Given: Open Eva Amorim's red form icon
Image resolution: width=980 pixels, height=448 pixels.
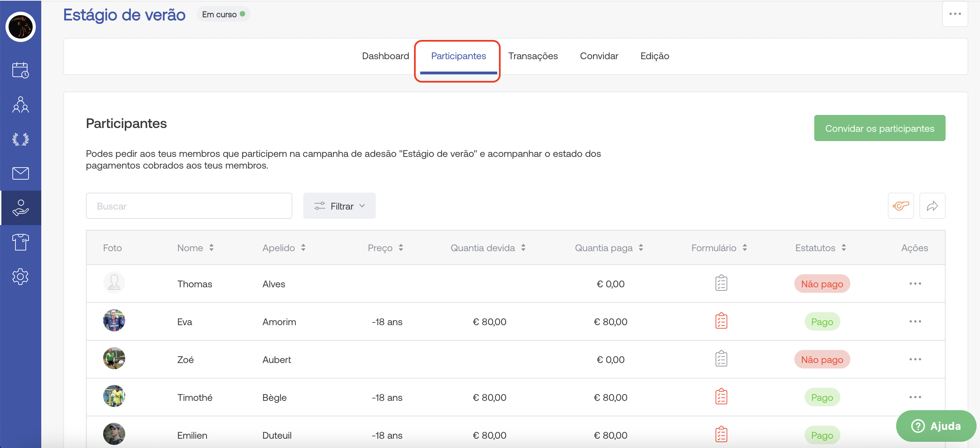Looking at the screenshot, I should tap(721, 321).
